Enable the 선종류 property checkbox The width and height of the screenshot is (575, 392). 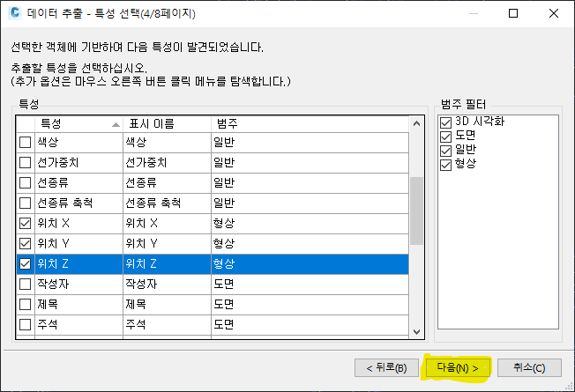coord(25,182)
